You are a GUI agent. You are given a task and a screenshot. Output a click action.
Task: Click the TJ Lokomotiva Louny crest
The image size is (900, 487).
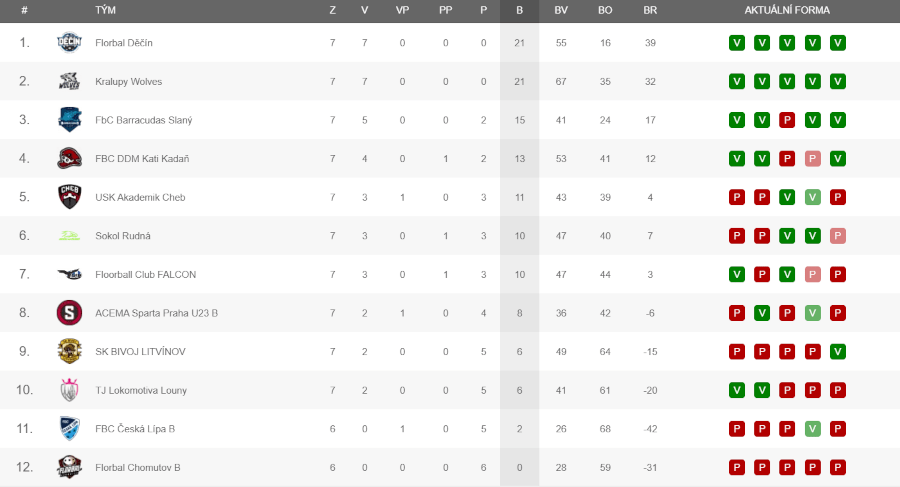69,390
